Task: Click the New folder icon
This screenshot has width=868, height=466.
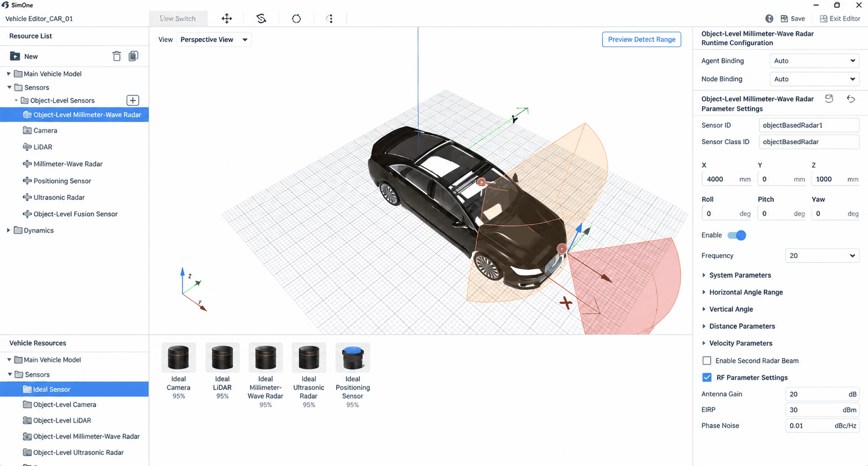Action: coord(15,56)
